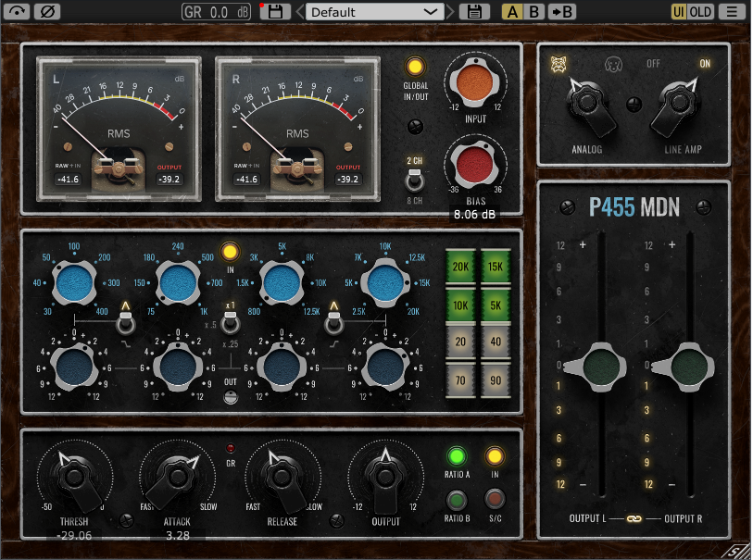Select the 40 high-pass filter button
The width and height of the screenshot is (753, 560).
point(496,342)
